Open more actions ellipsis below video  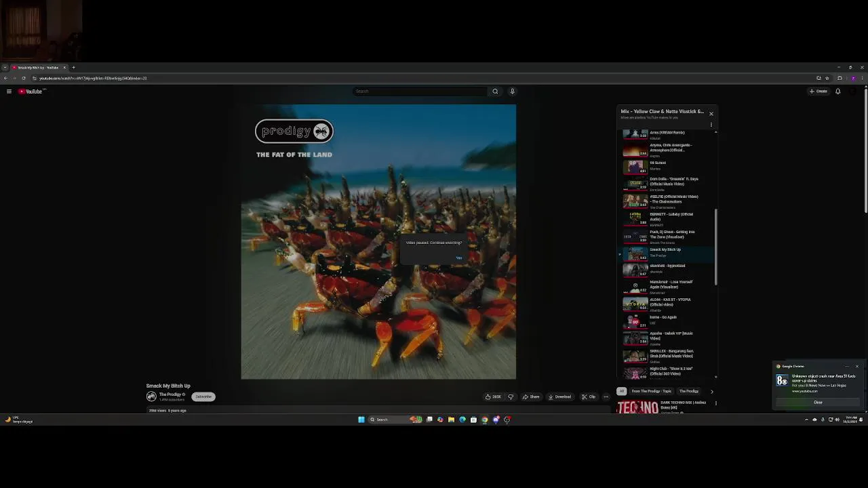(x=606, y=397)
